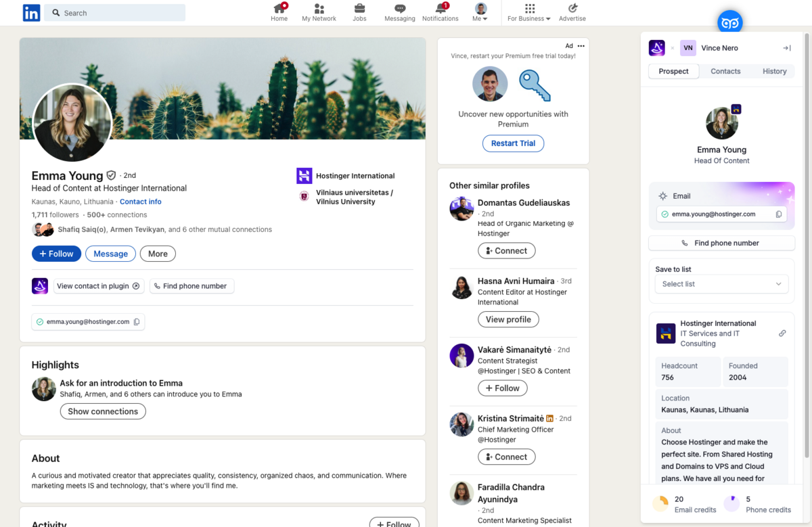Viewport: 812px width, 527px height.
Task: Switch to the History tab
Action: coord(774,71)
